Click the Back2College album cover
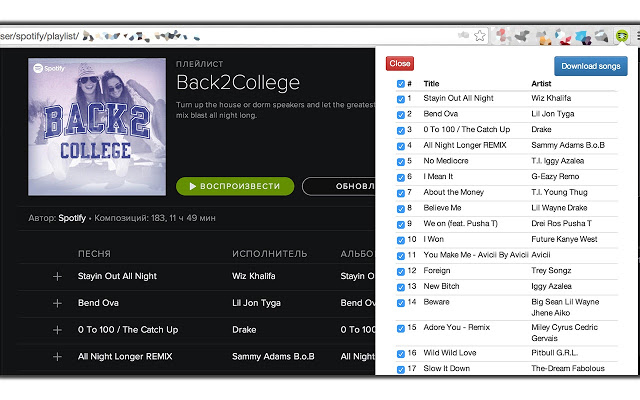Image resolution: width=640 pixels, height=400 pixels. click(x=97, y=127)
